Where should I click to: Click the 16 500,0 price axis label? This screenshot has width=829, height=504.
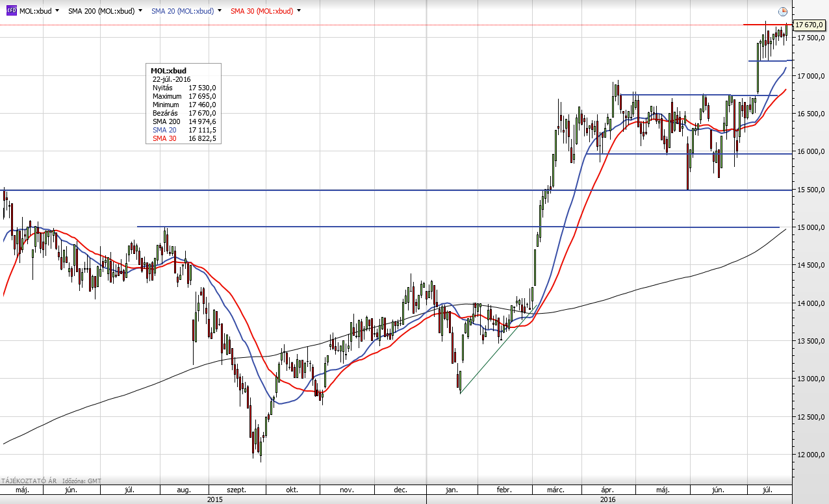811,114
